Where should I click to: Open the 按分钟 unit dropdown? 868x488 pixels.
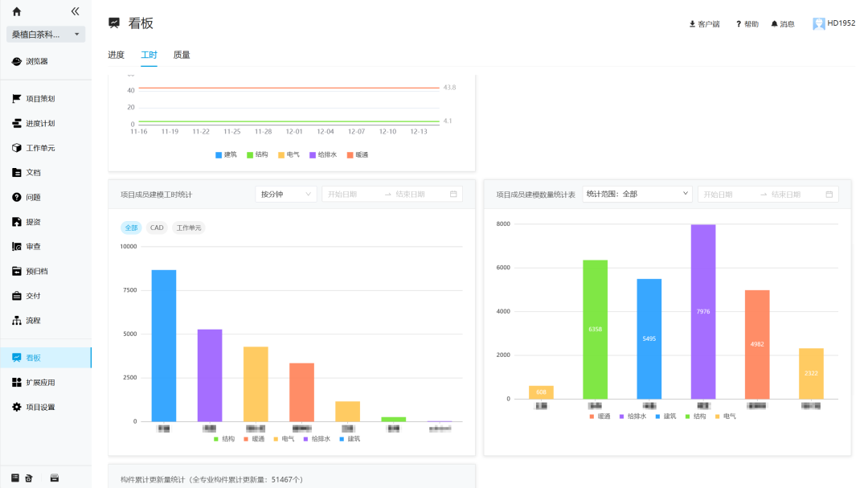[x=285, y=195]
